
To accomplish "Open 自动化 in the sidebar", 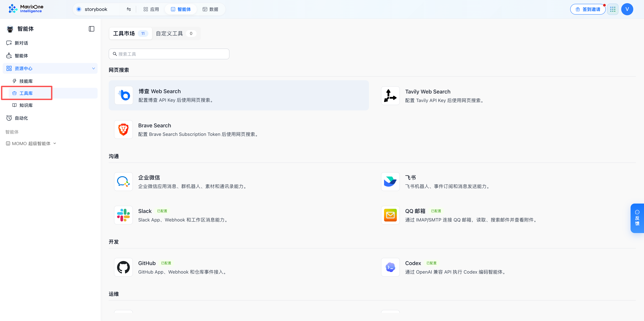I will [50, 118].
